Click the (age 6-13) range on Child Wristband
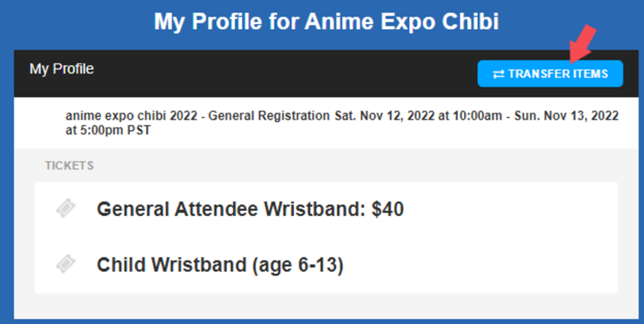The width and height of the screenshot is (644, 324). tap(296, 265)
